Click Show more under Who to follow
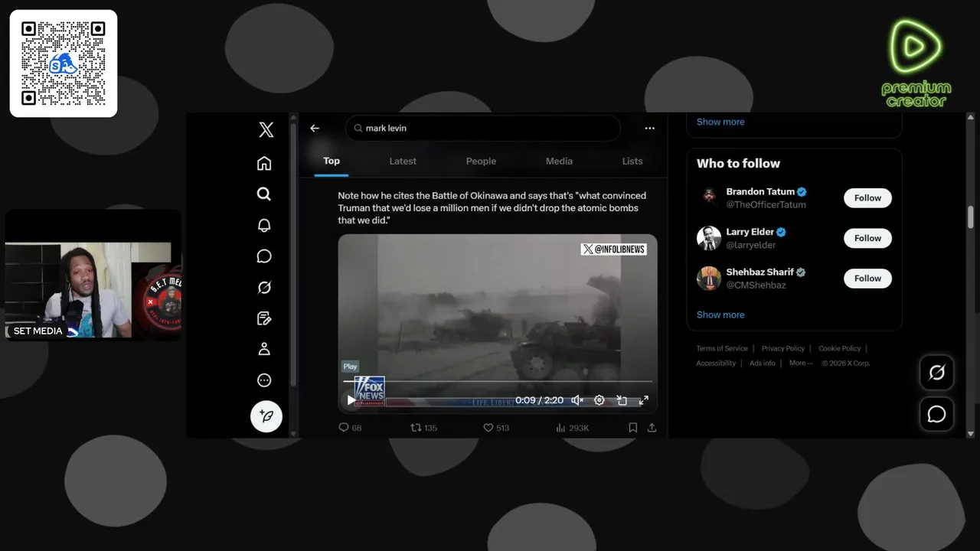Screen dimensions: 980x551 click(720, 315)
